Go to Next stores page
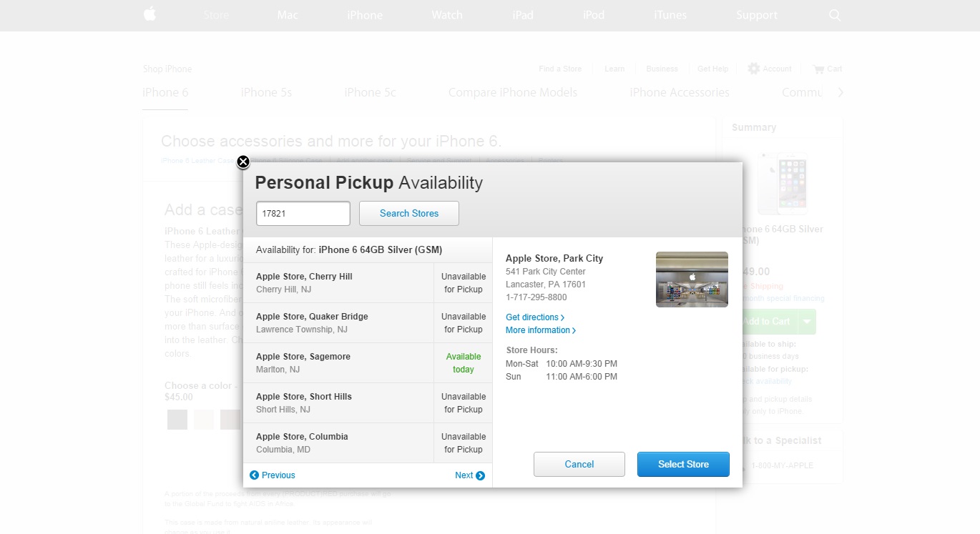 [470, 475]
